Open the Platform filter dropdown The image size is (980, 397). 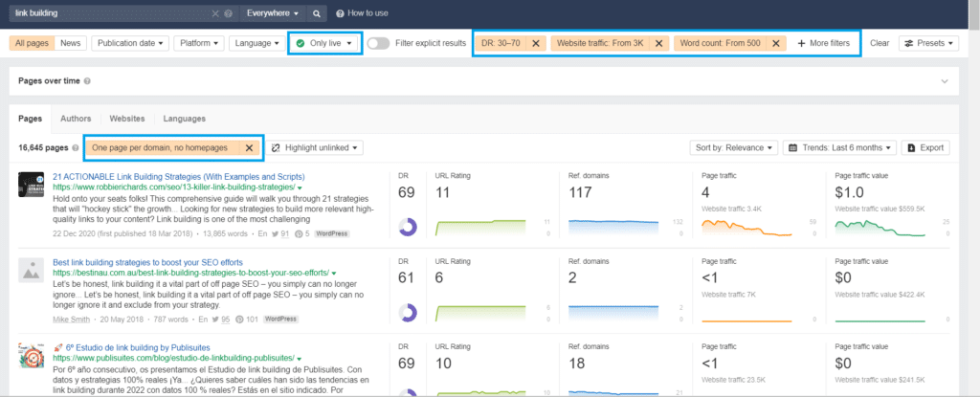pos(199,43)
